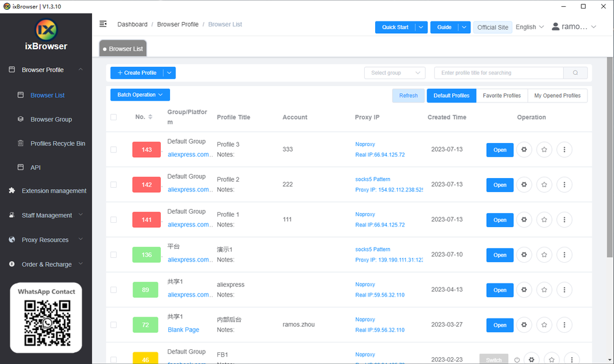Select the checkbox for profile 72
614x364 pixels.
click(x=114, y=325)
